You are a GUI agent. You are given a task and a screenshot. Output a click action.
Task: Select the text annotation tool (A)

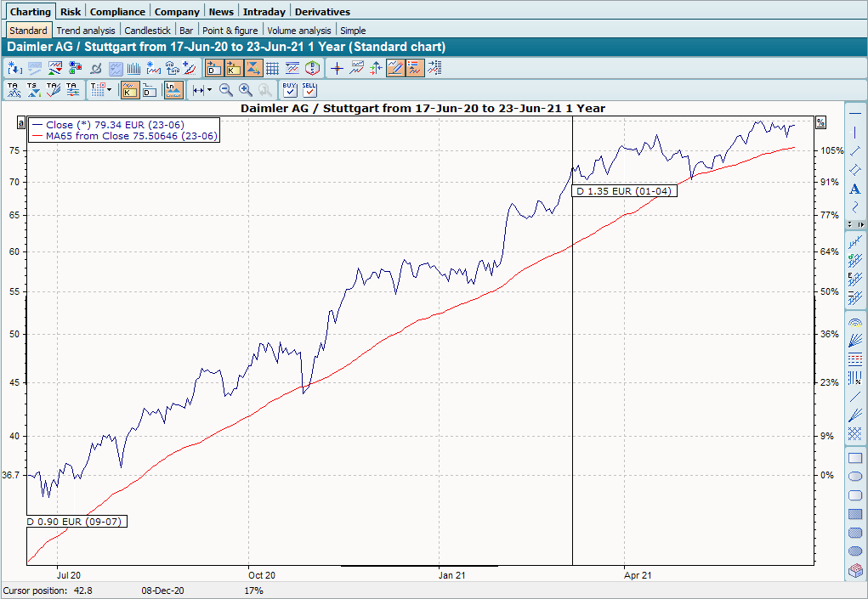tap(855, 189)
